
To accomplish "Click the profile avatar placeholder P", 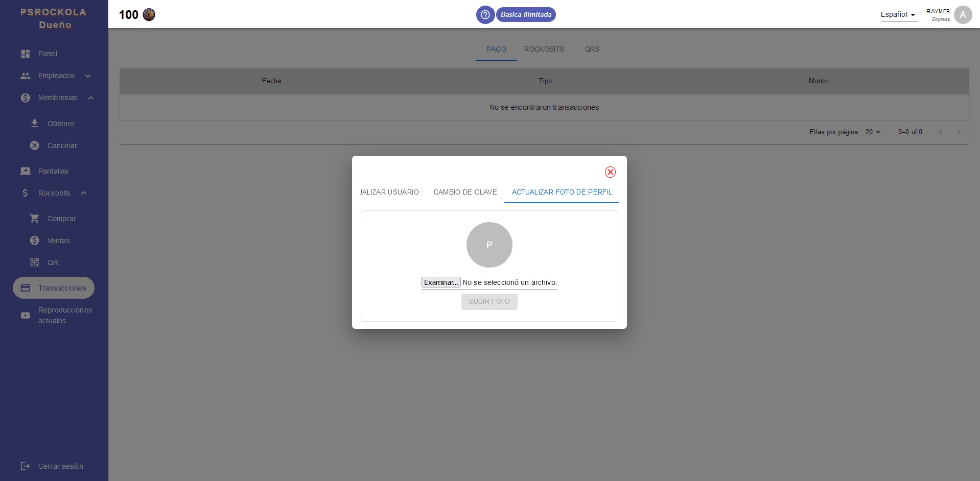I will coord(489,245).
